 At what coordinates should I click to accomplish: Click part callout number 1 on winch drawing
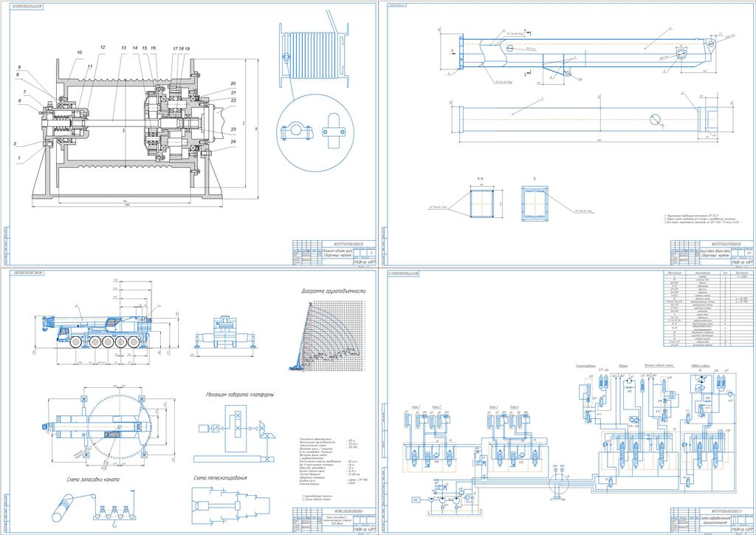[18, 157]
